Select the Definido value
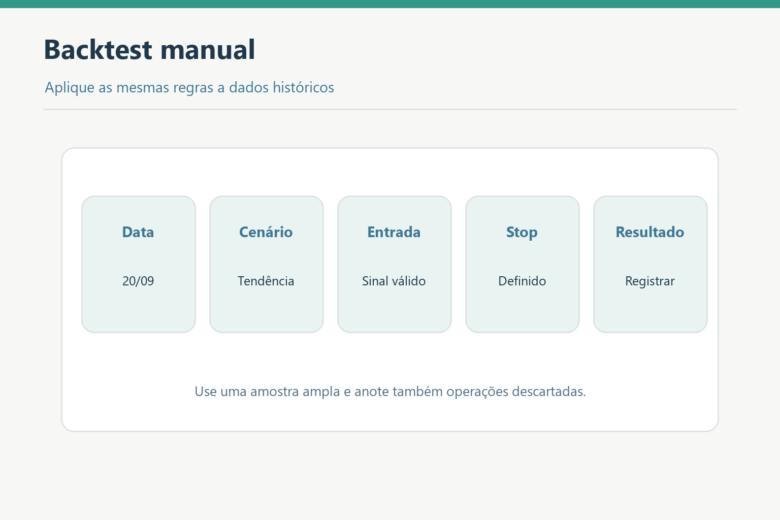Screen dimensions: 780x520 click(522, 281)
